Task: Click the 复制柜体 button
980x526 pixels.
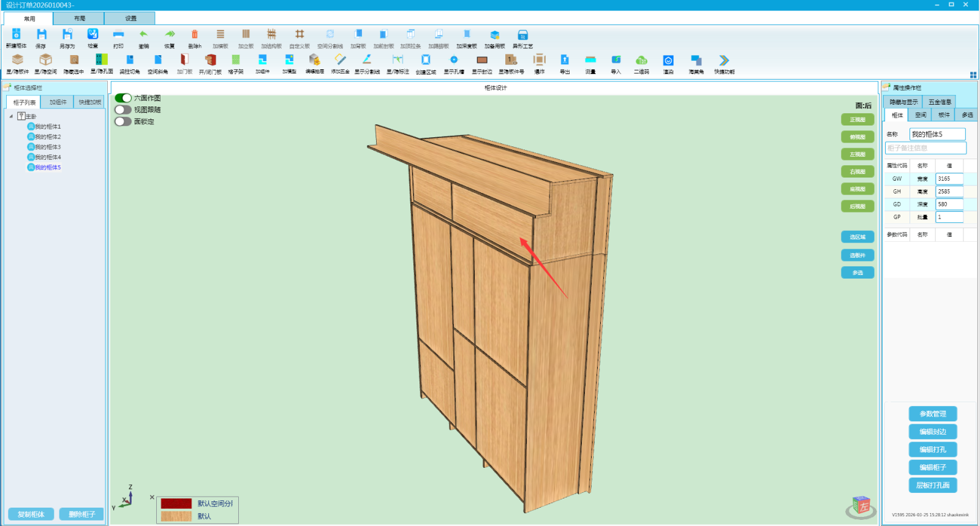Action: (31, 514)
